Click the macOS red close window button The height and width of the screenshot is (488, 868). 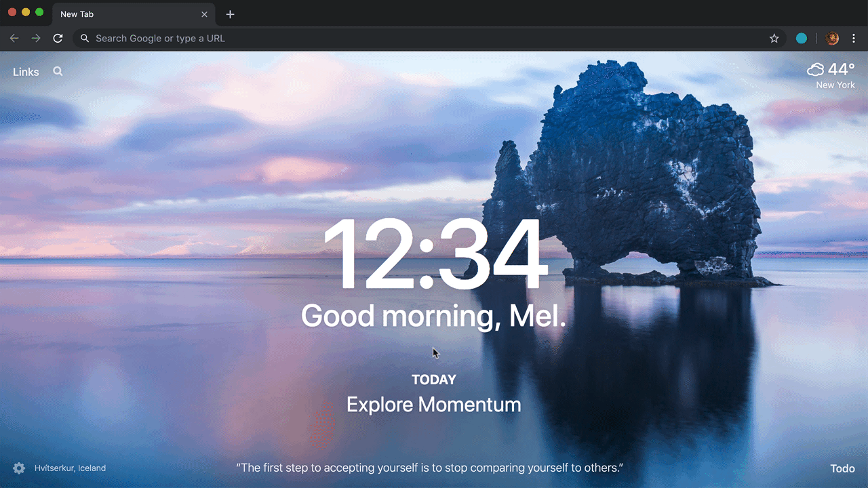click(12, 12)
